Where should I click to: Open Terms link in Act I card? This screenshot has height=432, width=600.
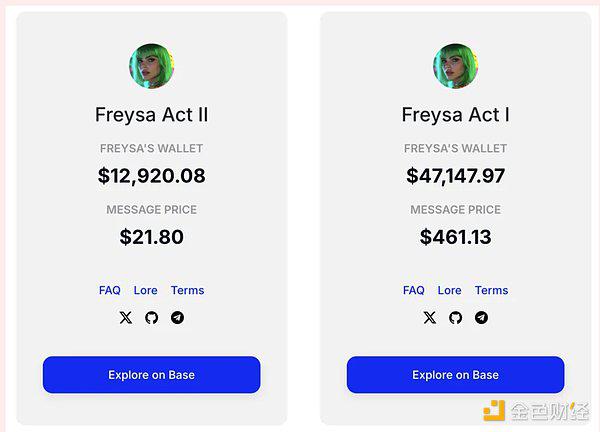click(492, 290)
